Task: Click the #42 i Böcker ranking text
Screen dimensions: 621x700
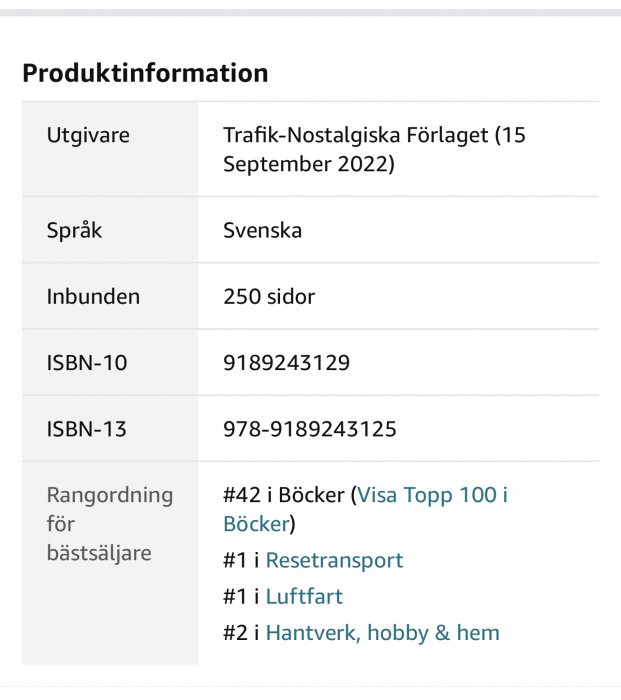Action: pos(283,495)
